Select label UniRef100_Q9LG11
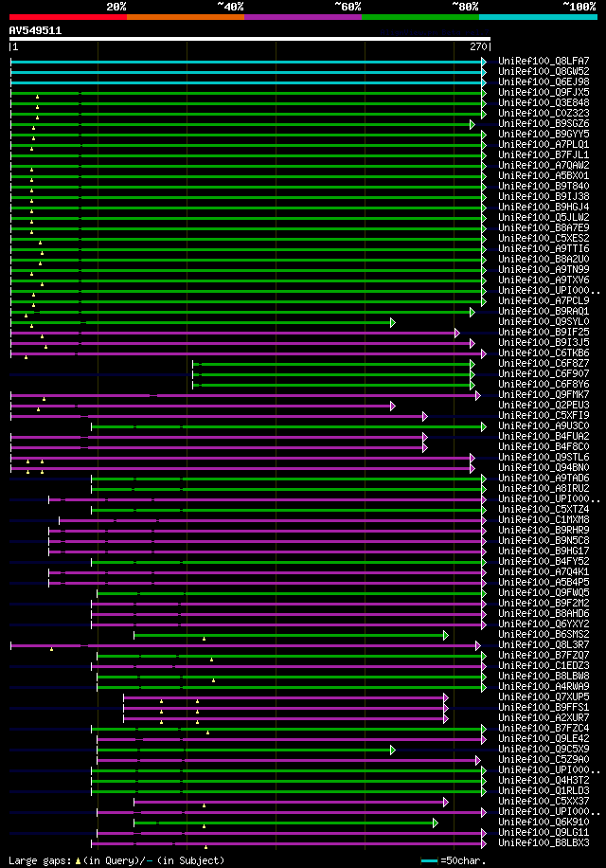The image size is (606, 868). pyautogui.click(x=544, y=833)
